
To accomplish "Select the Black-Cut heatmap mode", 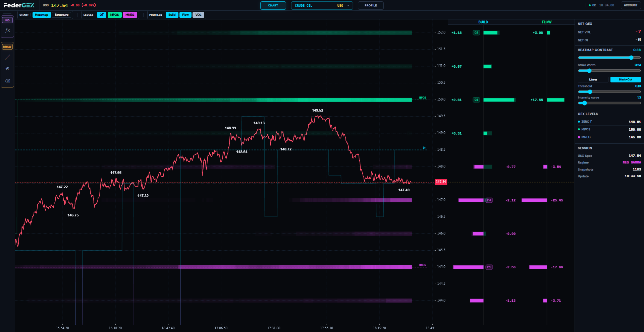I will pyautogui.click(x=626, y=80).
